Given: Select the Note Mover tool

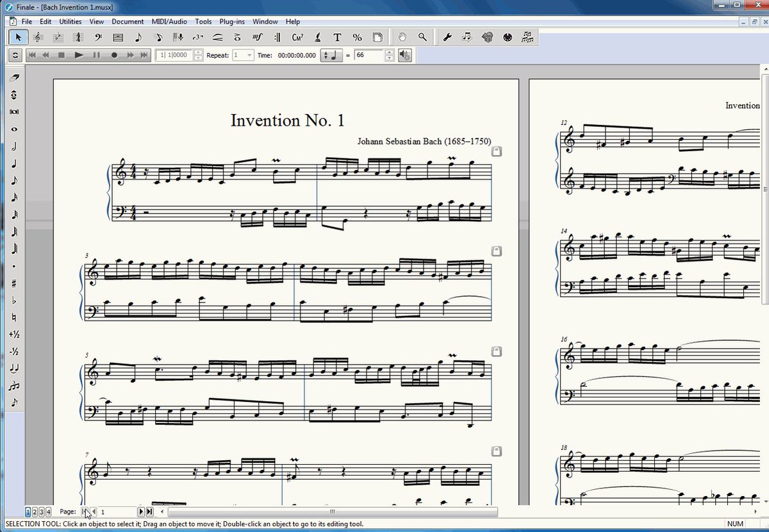Looking at the screenshot, I should [x=467, y=37].
